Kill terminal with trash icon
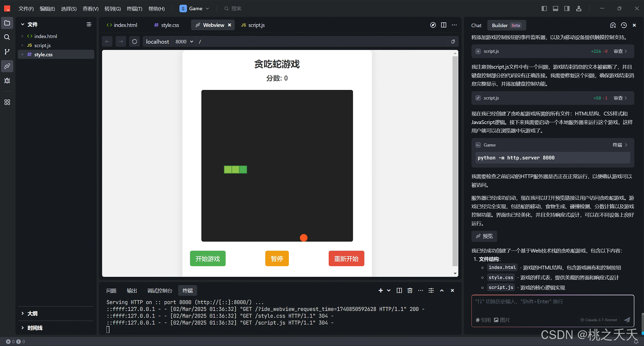Screen dimensions: 644x346 410,290
